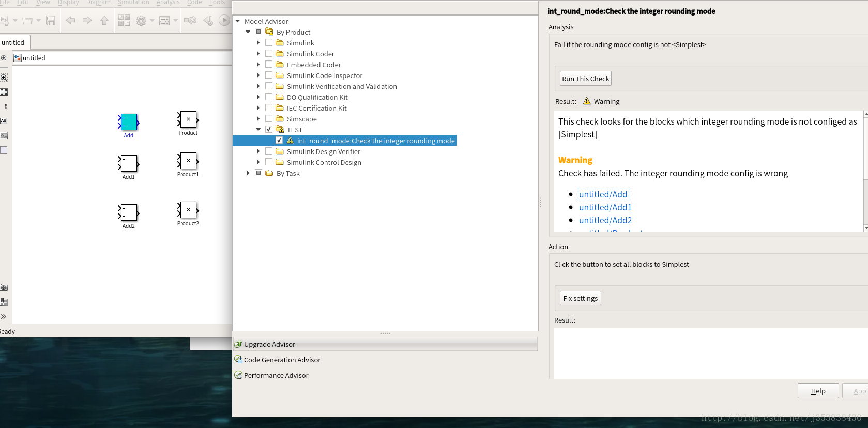Select the Zoom In palette tool
This screenshot has width=868, height=428.
point(4,78)
